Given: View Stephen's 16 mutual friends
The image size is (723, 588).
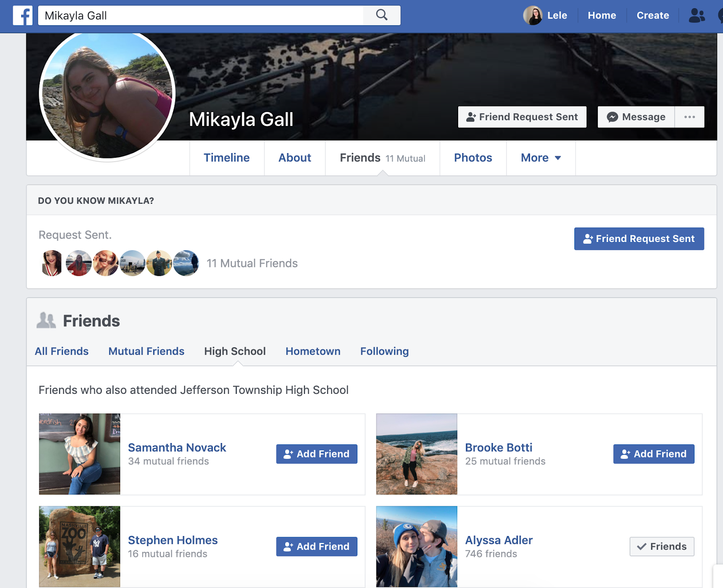Looking at the screenshot, I should point(168,554).
